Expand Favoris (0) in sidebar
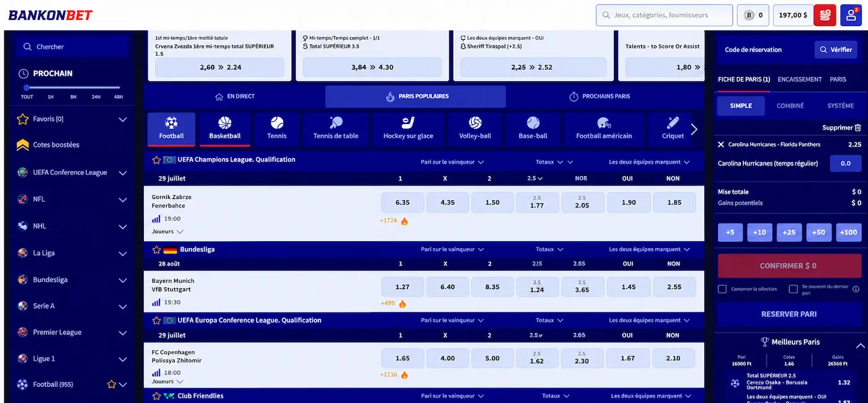Image resolution: width=868 pixels, height=403 pixels. coord(123,119)
